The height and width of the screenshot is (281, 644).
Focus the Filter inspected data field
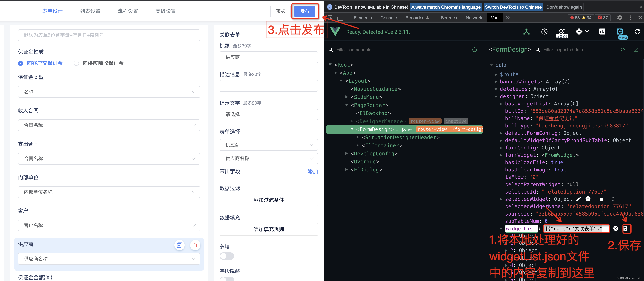click(578, 50)
